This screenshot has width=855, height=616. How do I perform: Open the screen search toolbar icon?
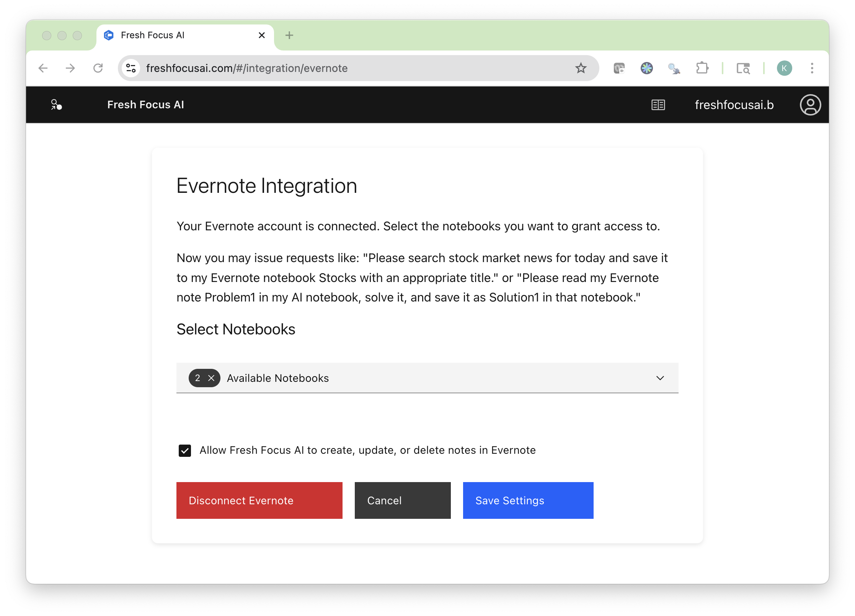(x=743, y=68)
